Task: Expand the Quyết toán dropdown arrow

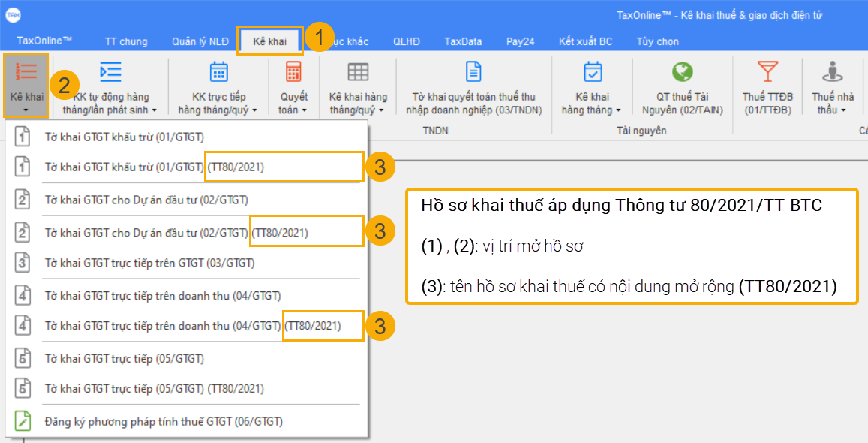Action: tap(304, 110)
